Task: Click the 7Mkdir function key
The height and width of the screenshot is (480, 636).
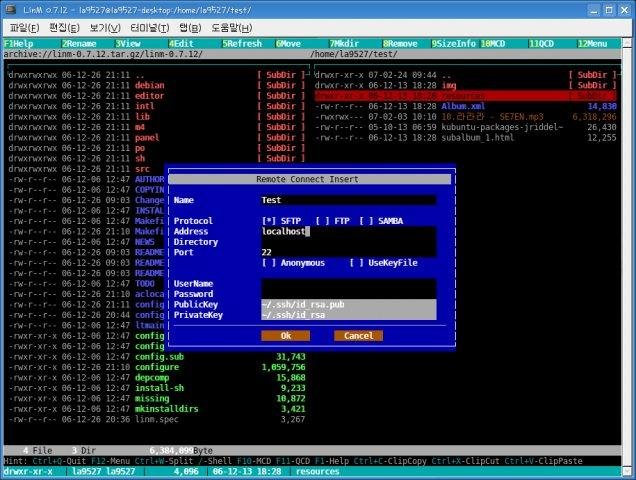Action: pyautogui.click(x=344, y=43)
